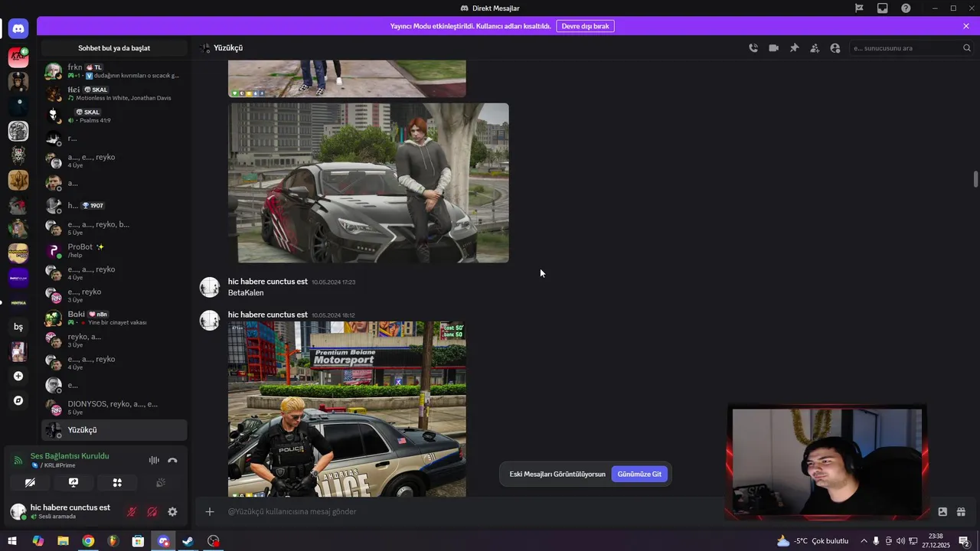Select the Yüzükçü conversation
The width and height of the screenshot is (980, 551).
pyautogui.click(x=114, y=430)
